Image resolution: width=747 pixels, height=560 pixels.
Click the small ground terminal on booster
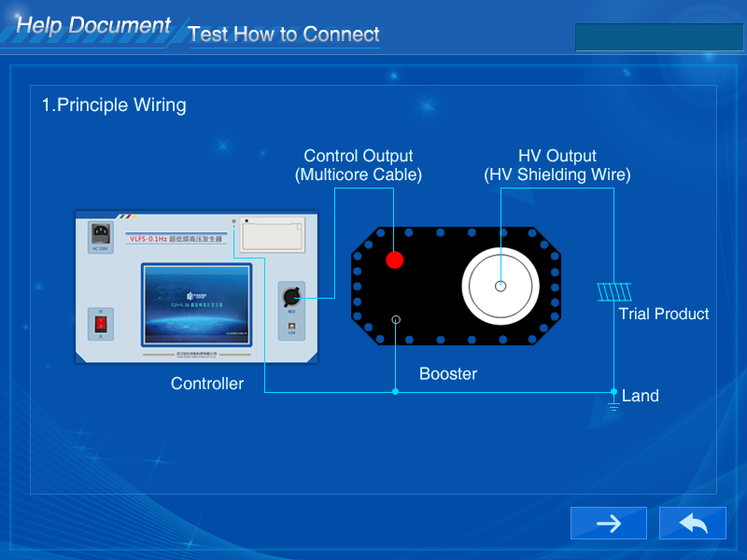click(396, 319)
